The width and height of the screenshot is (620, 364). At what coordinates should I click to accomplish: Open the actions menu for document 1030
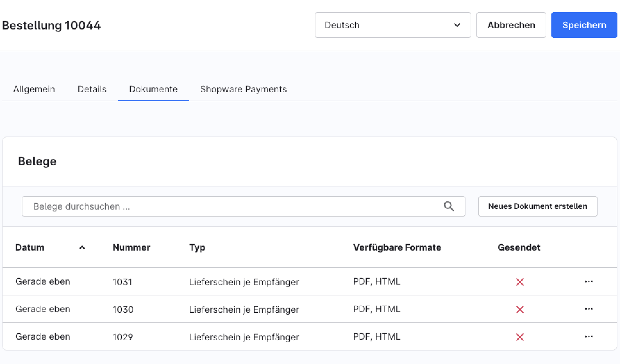pos(589,309)
